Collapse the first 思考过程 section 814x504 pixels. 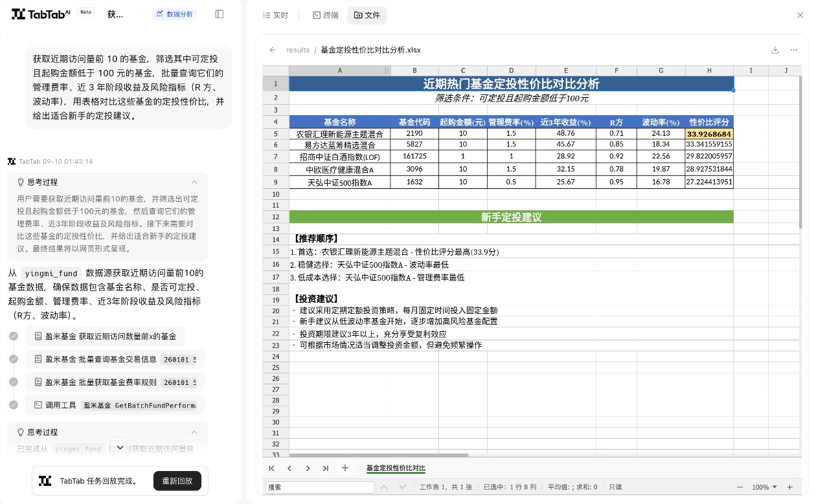pyautogui.click(x=194, y=182)
